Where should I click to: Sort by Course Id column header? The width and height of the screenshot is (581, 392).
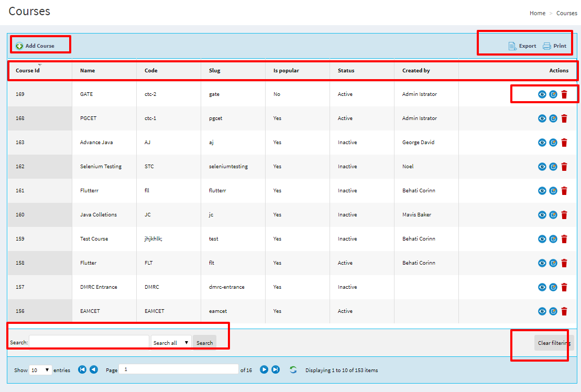click(x=28, y=70)
